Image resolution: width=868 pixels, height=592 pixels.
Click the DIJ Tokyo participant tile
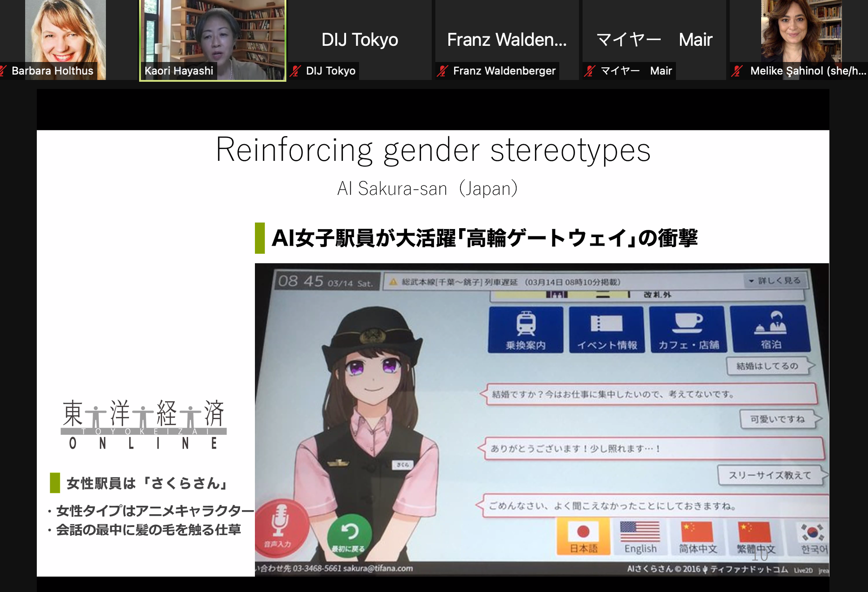click(x=360, y=40)
